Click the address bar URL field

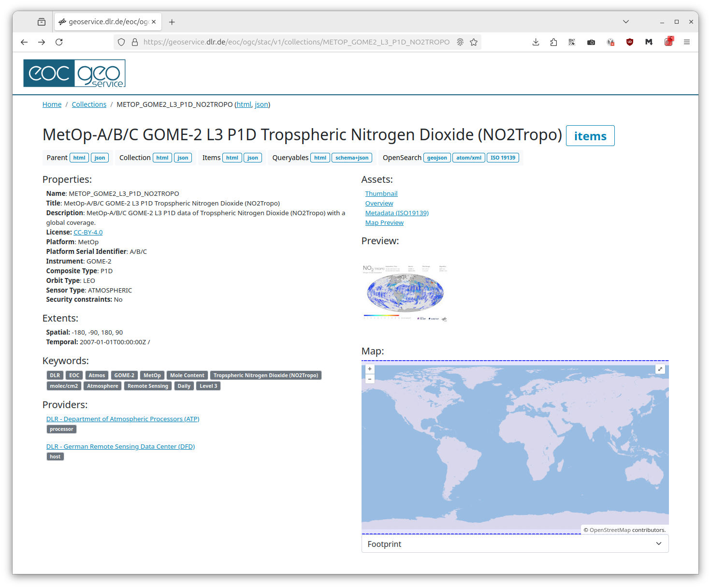pos(296,42)
